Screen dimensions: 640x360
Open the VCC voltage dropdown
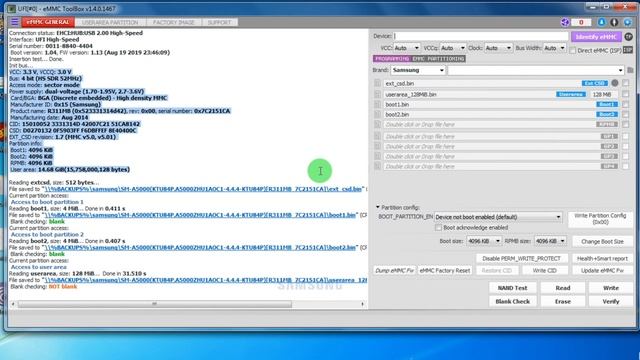tap(407, 48)
